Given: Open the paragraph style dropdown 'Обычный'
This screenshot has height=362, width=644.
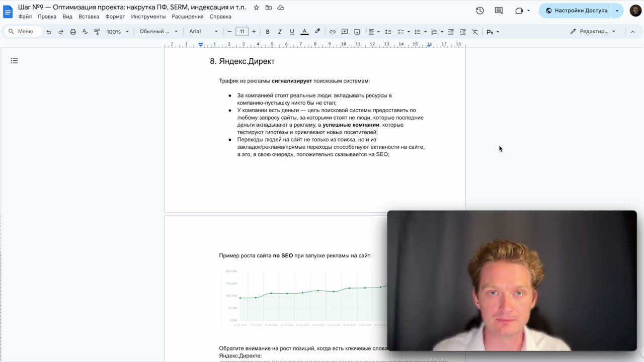Looking at the screenshot, I should [158, 32].
